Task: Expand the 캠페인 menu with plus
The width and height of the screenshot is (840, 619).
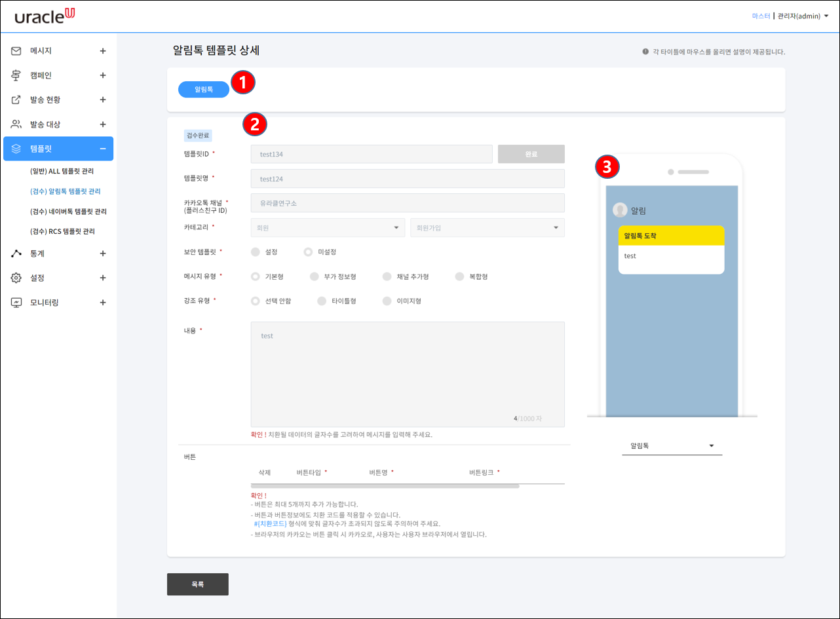Action: [x=103, y=75]
